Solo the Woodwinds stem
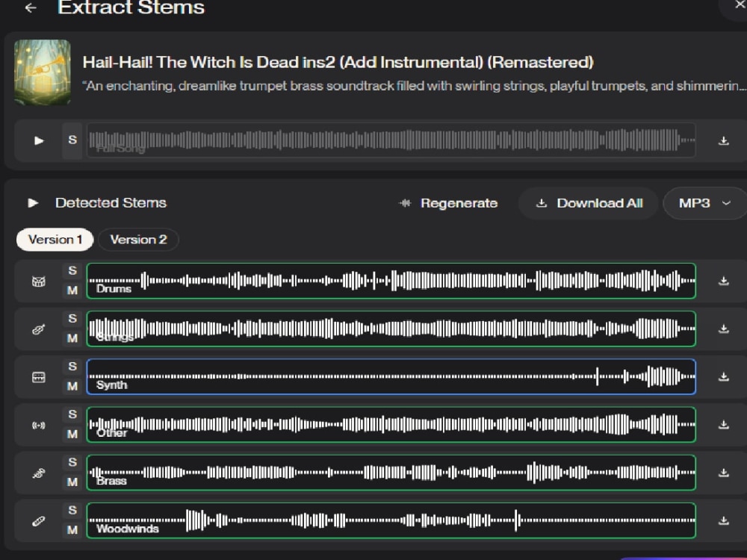747x560 pixels. 72,511
